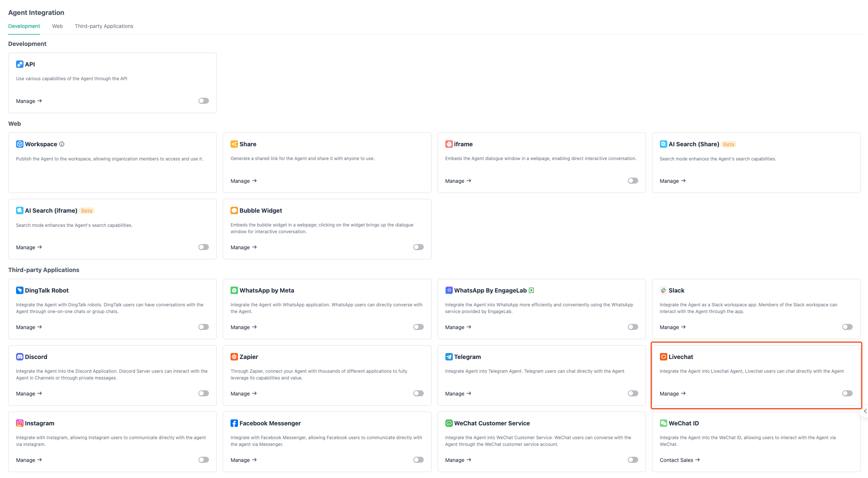This screenshot has width=868, height=478.
Task: Click the API card icon
Action: coord(20,64)
